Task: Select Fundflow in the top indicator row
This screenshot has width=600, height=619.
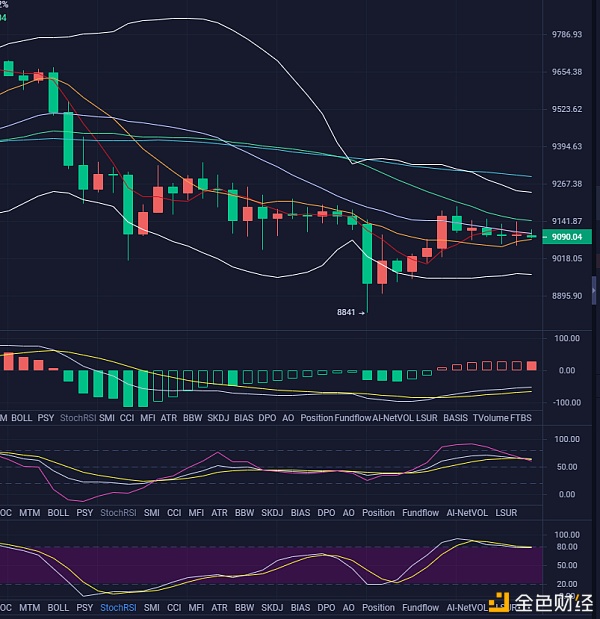Action: (x=352, y=418)
